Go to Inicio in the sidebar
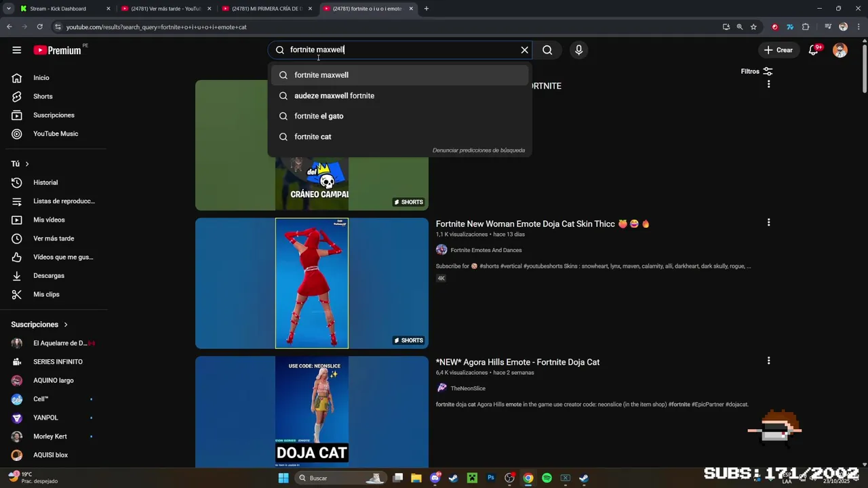The width and height of the screenshot is (868, 488). click(x=54, y=78)
